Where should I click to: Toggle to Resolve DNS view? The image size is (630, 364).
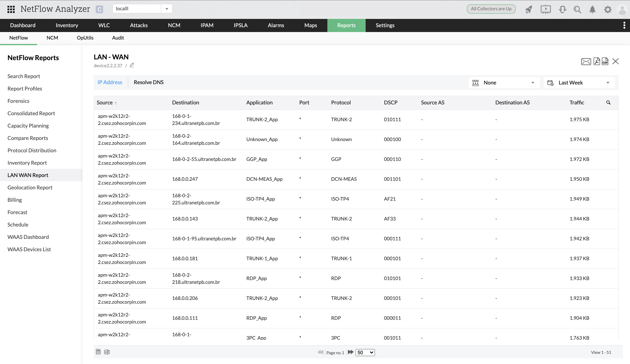(x=148, y=82)
